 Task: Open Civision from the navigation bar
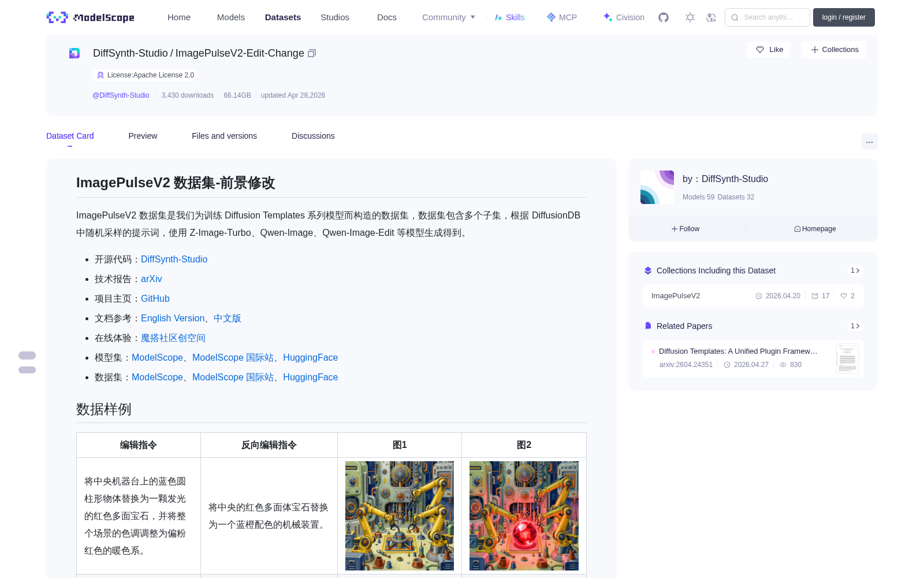[624, 17]
